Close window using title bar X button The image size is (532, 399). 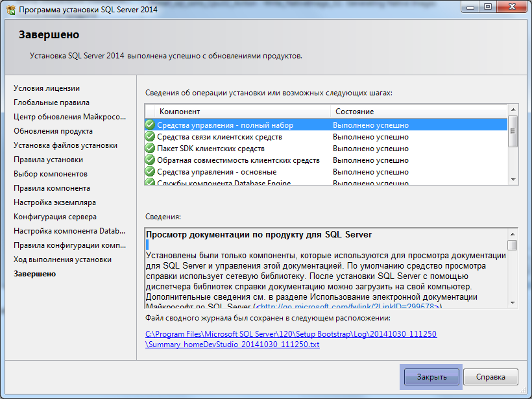(513, 6)
